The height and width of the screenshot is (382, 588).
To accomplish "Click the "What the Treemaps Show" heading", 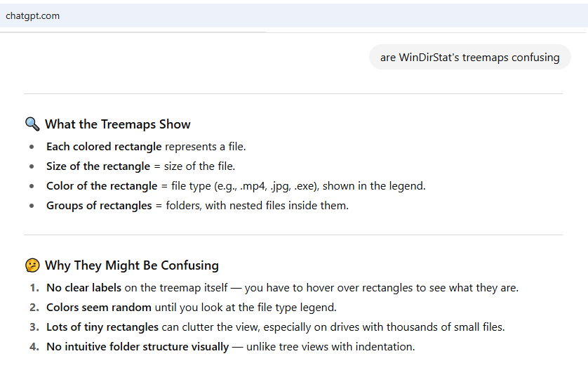I will click(118, 124).
